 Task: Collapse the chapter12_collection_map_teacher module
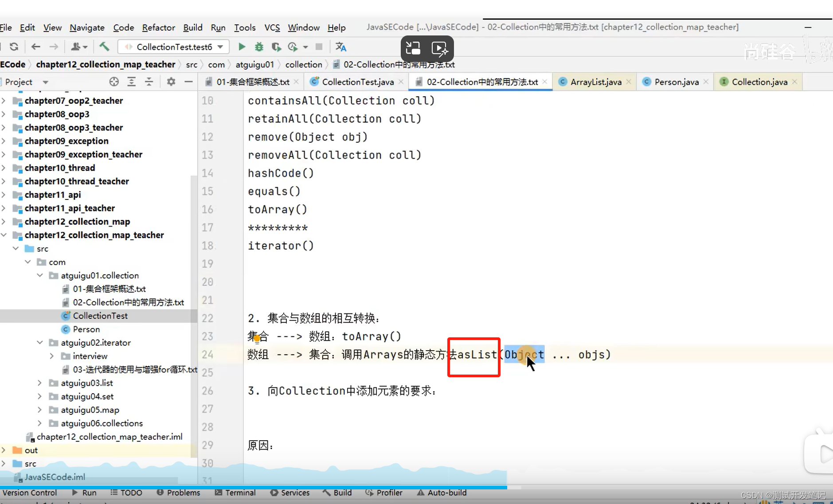4,235
